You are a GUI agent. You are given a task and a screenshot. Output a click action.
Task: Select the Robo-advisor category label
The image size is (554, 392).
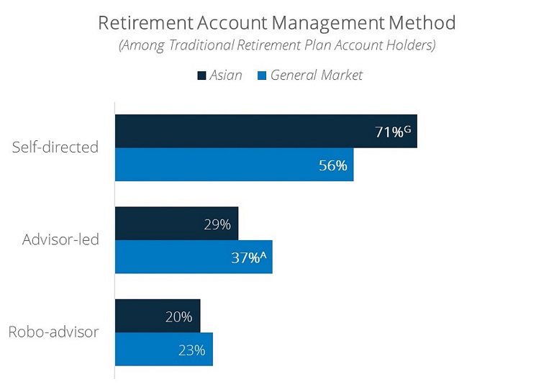tap(53, 332)
